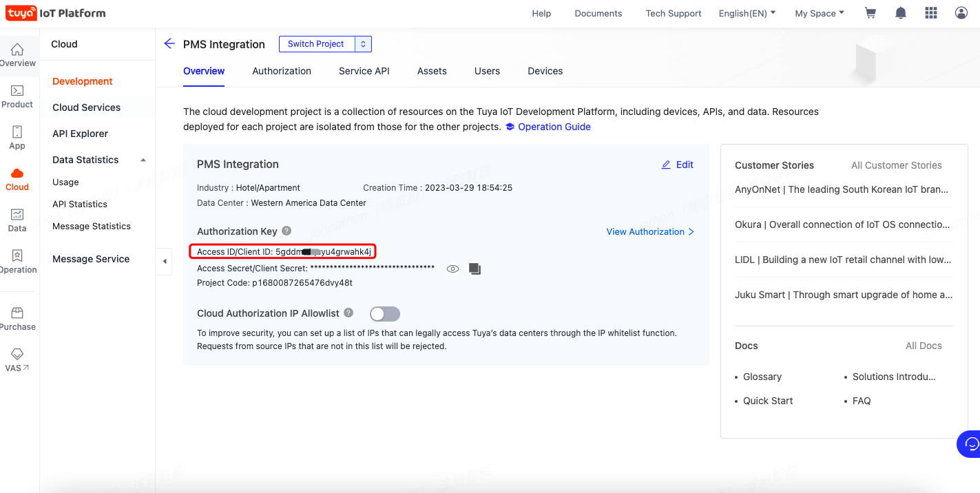Image resolution: width=980 pixels, height=493 pixels.
Task: Switch to the Users tab
Action: 487,71
